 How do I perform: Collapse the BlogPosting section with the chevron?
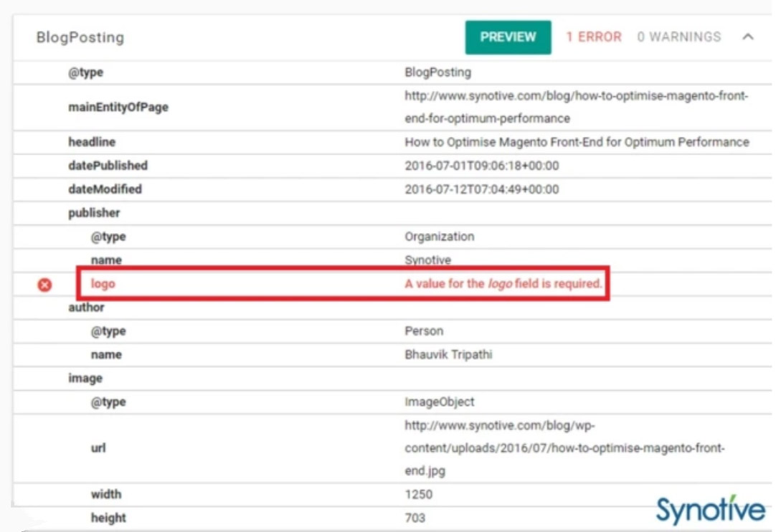747,37
